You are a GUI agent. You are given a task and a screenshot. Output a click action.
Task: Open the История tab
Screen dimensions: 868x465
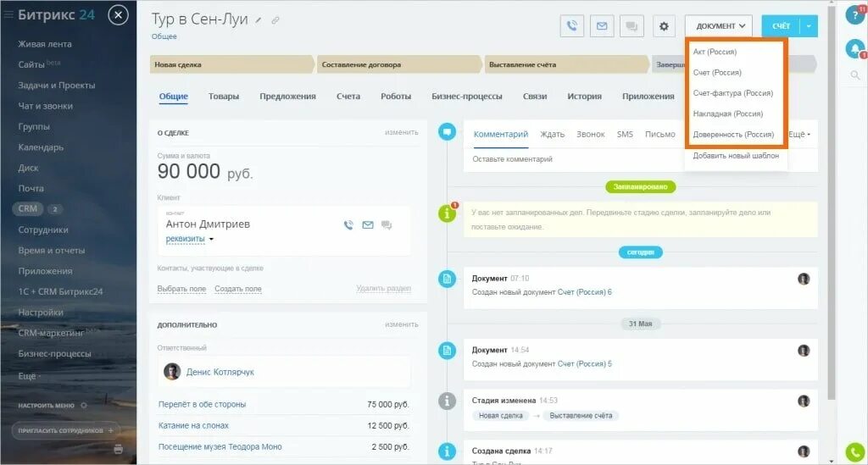pos(584,97)
